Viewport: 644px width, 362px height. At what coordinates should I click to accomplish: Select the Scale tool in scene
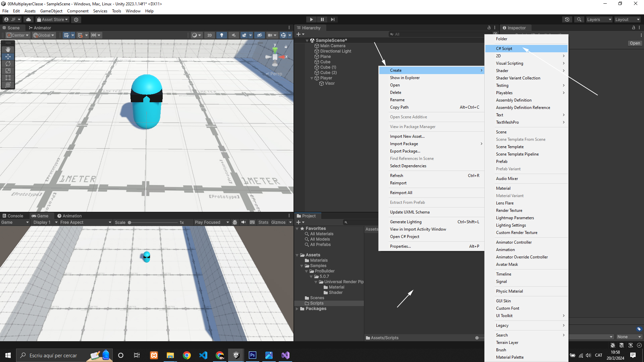tap(8, 71)
